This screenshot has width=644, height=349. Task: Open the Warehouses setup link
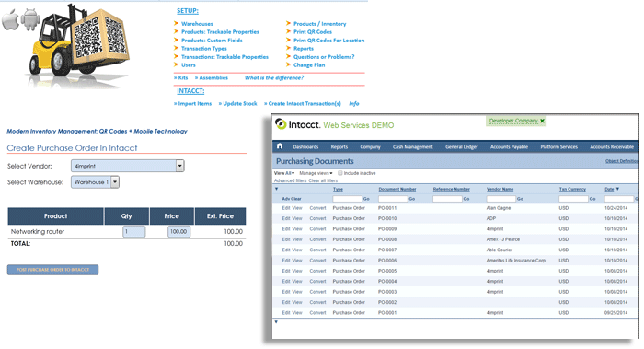197,24
